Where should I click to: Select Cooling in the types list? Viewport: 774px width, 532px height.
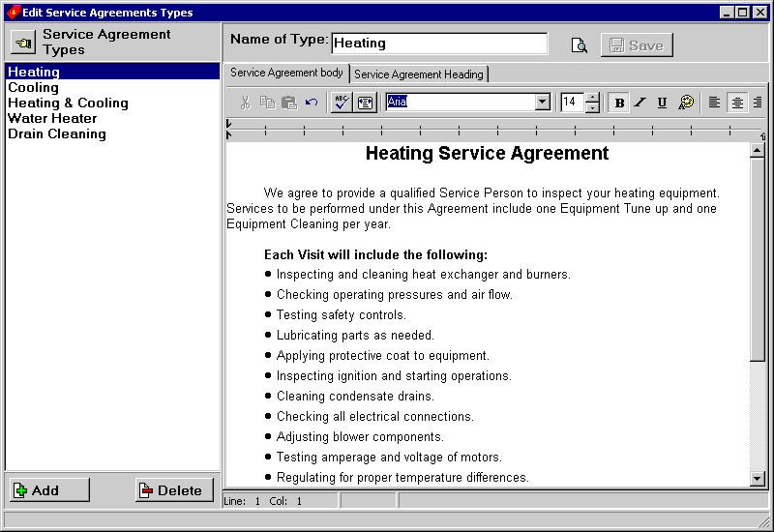112,87
